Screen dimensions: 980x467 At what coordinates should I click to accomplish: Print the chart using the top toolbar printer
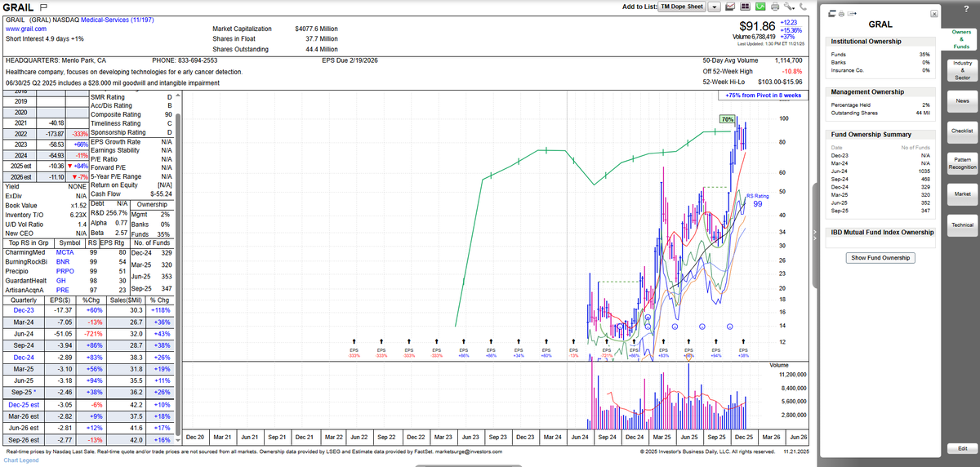pos(774,7)
